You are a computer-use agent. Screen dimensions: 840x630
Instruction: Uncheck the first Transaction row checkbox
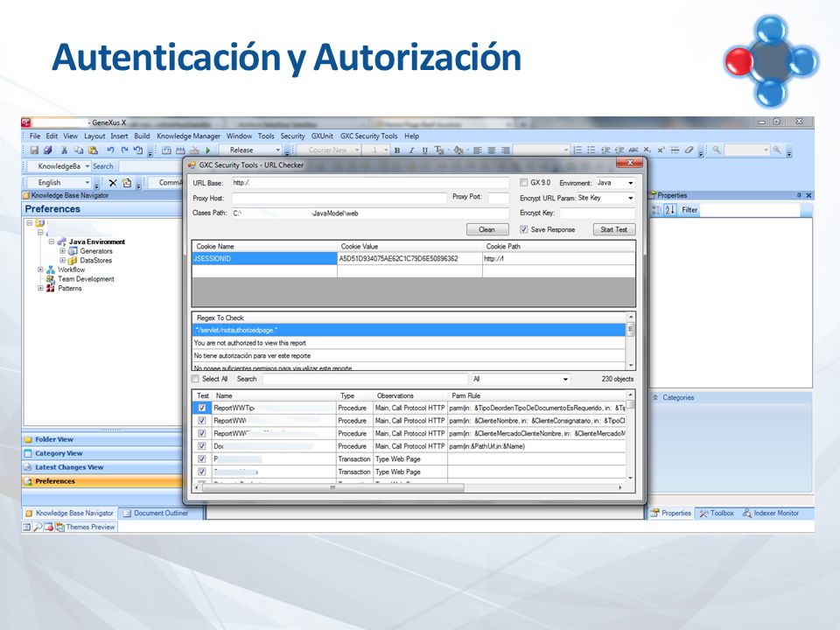(202, 459)
